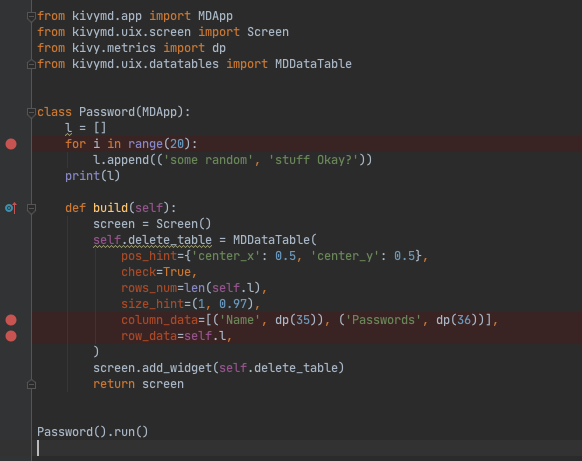The width and height of the screenshot is (582, 461).
Task: Click 'range(20)' in the for loop
Action: coord(159,144)
